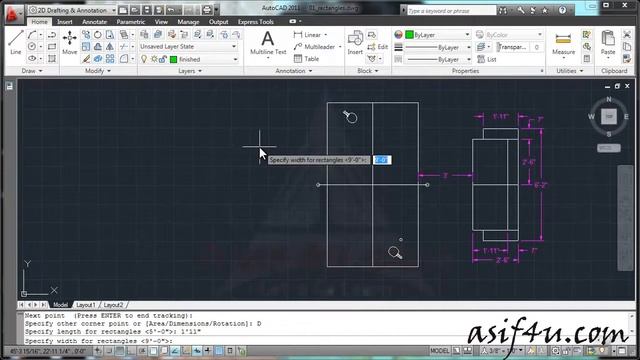This screenshot has height=360, width=640.
Task: Click the keyword search field
Action: point(451,11)
